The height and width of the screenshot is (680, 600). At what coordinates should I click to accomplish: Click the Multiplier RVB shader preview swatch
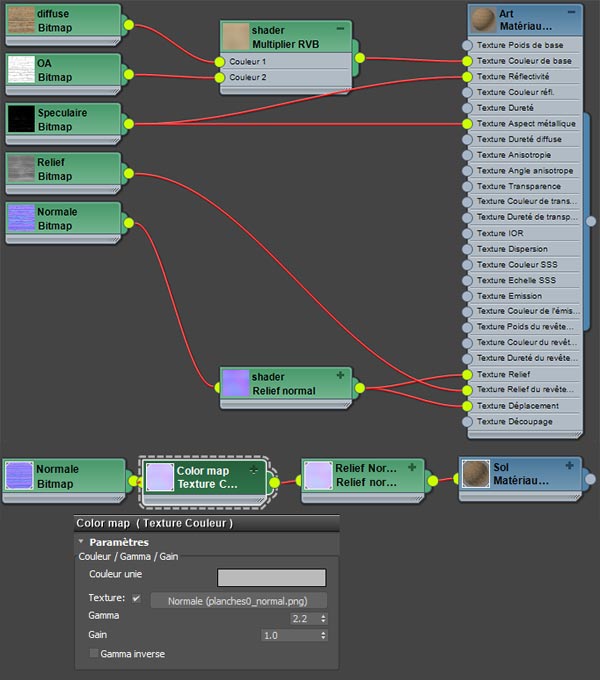pyautogui.click(x=236, y=38)
